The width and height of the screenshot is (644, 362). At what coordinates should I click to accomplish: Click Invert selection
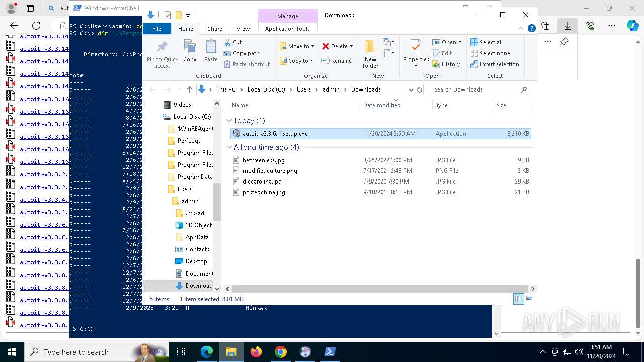(495, 64)
